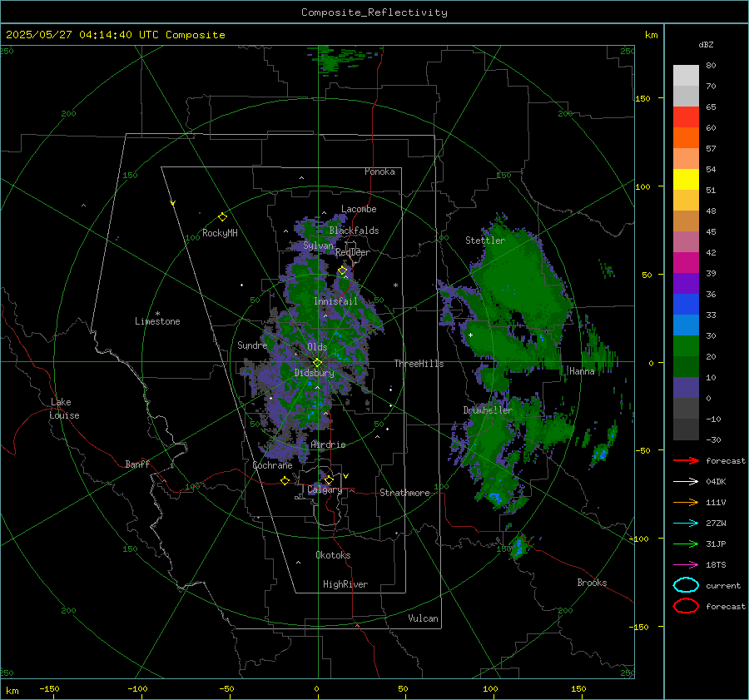Image resolution: width=749 pixels, height=700 pixels.
Task: Click the Okotoks label
Action: pyautogui.click(x=333, y=555)
